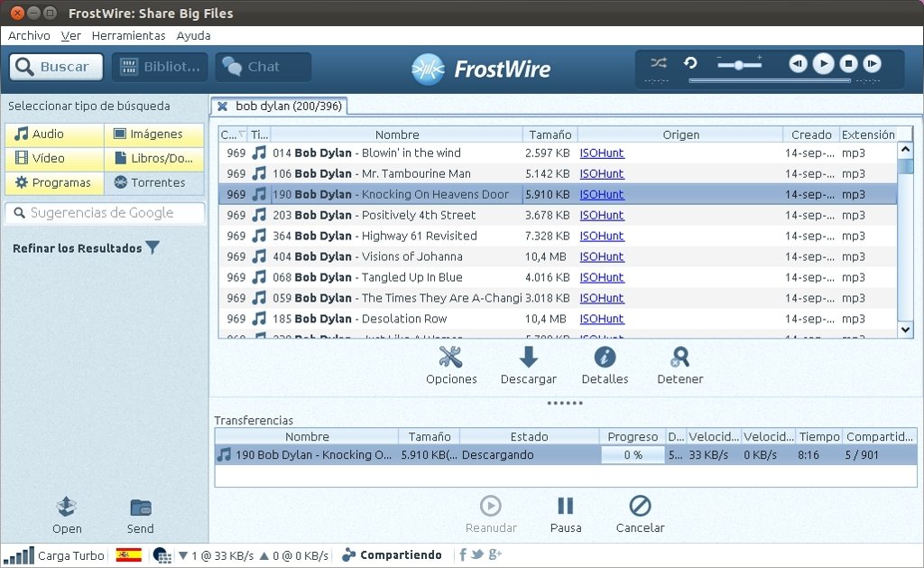
Task: Show Detalles info icon
Action: 605,358
